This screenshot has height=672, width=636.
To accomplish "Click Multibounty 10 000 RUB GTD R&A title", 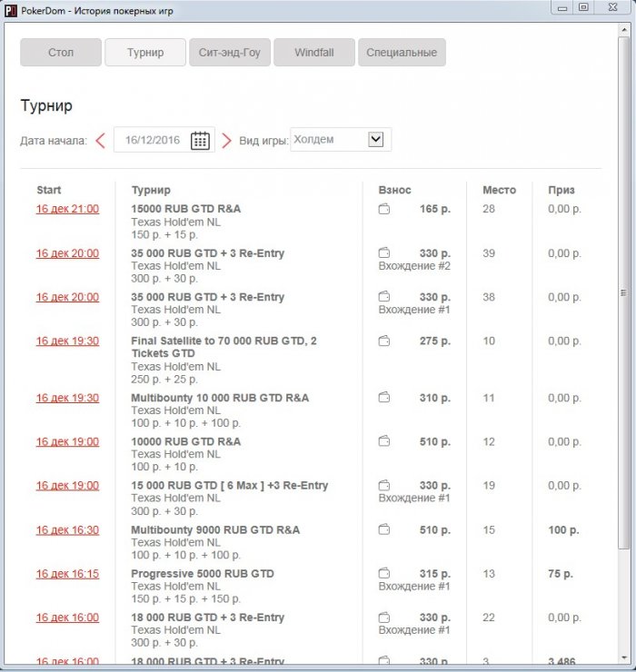I will [x=220, y=398].
